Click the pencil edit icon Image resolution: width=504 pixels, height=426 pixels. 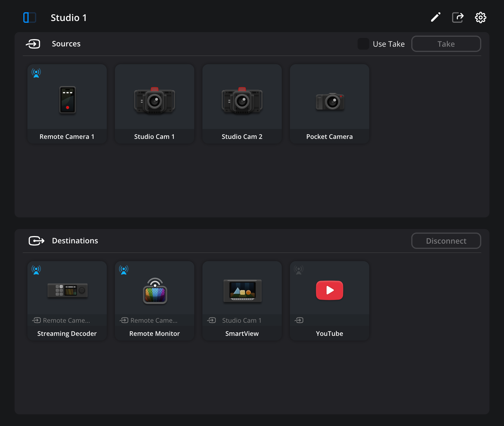(x=436, y=17)
